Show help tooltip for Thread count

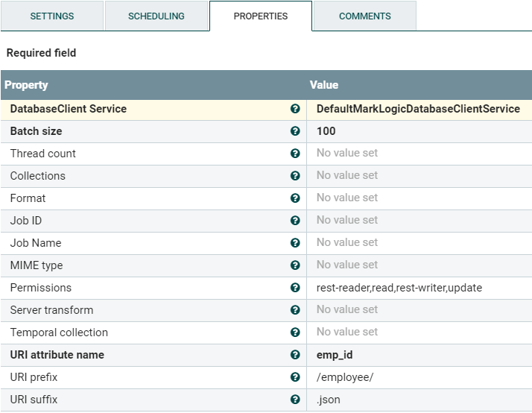coord(295,154)
